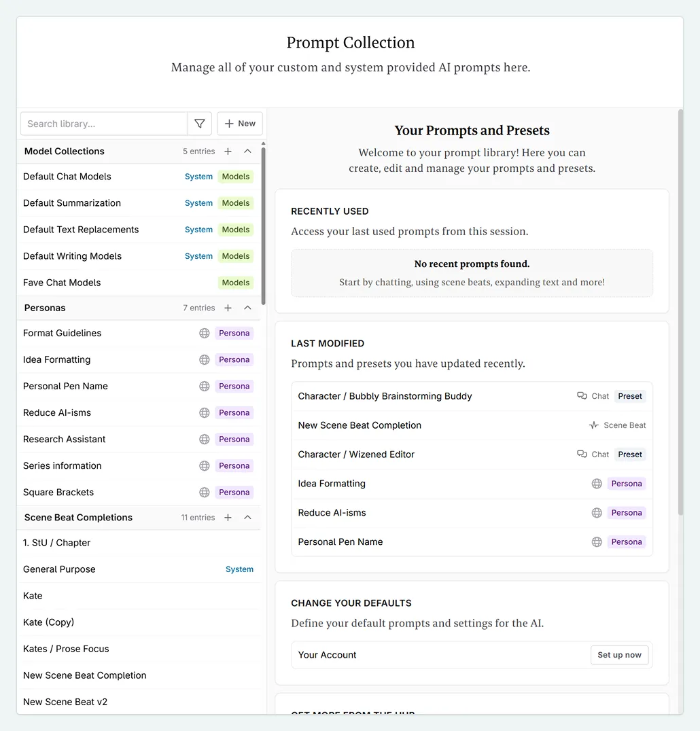Click the globe icon beside Personal Pen Name in Last Modified
700x731 pixels.
tap(597, 541)
